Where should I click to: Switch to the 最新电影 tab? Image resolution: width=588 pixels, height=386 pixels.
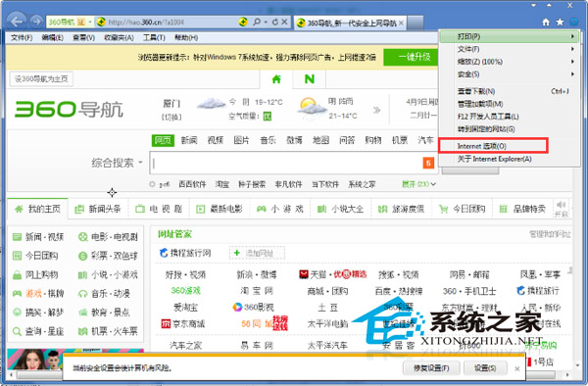pos(220,209)
